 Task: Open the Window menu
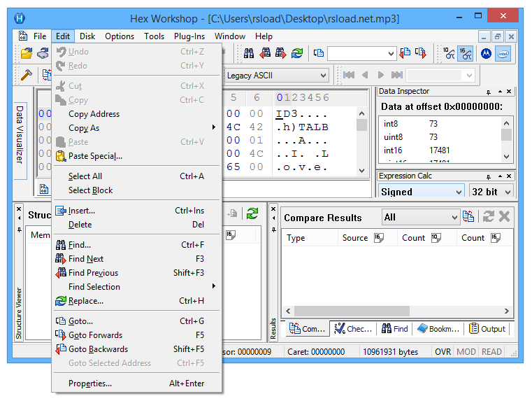(x=230, y=36)
